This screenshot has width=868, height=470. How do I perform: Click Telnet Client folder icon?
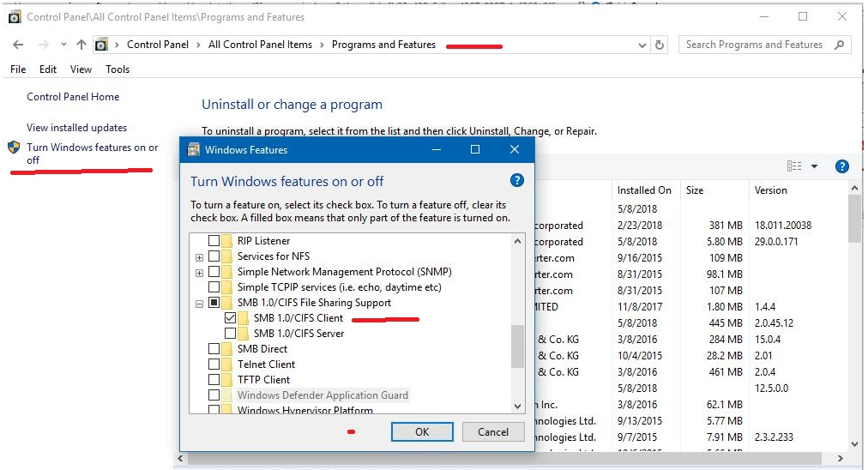point(227,365)
